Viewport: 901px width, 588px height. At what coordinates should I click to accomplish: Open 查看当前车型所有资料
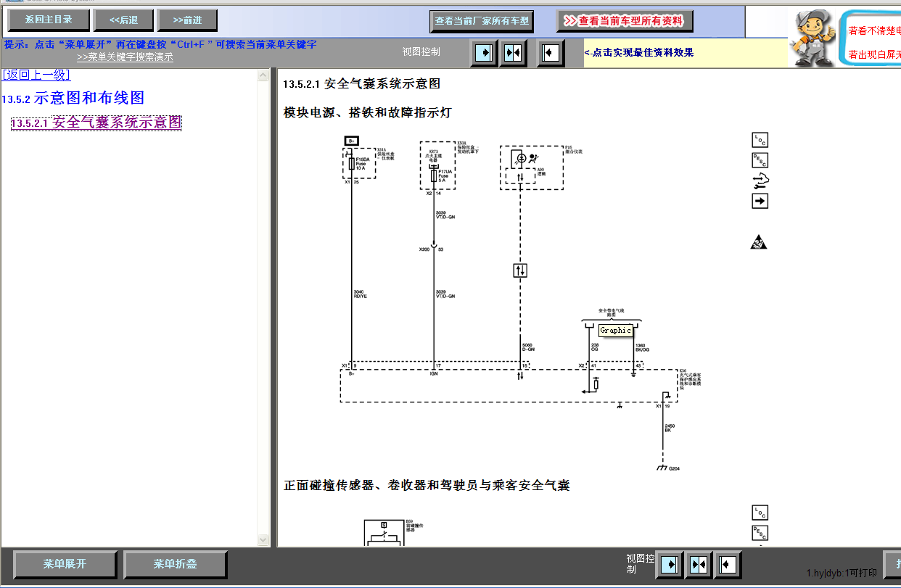tap(625, 21)
